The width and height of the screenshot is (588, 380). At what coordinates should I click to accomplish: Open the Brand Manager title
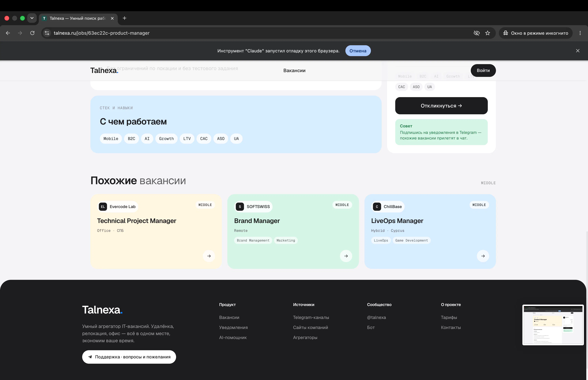click(257, 221)
